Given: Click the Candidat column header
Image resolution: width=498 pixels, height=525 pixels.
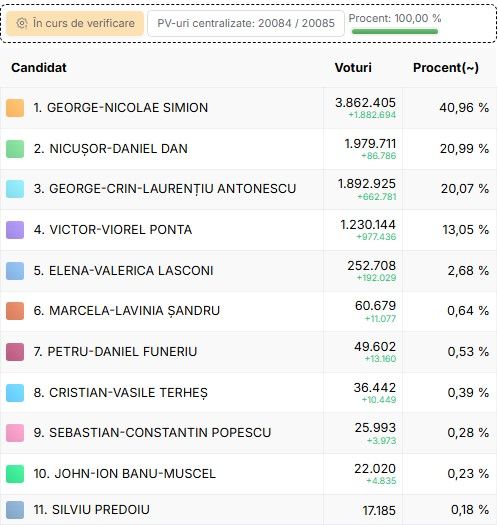Looking at the screenshot, I should click(x=39, y=68).
